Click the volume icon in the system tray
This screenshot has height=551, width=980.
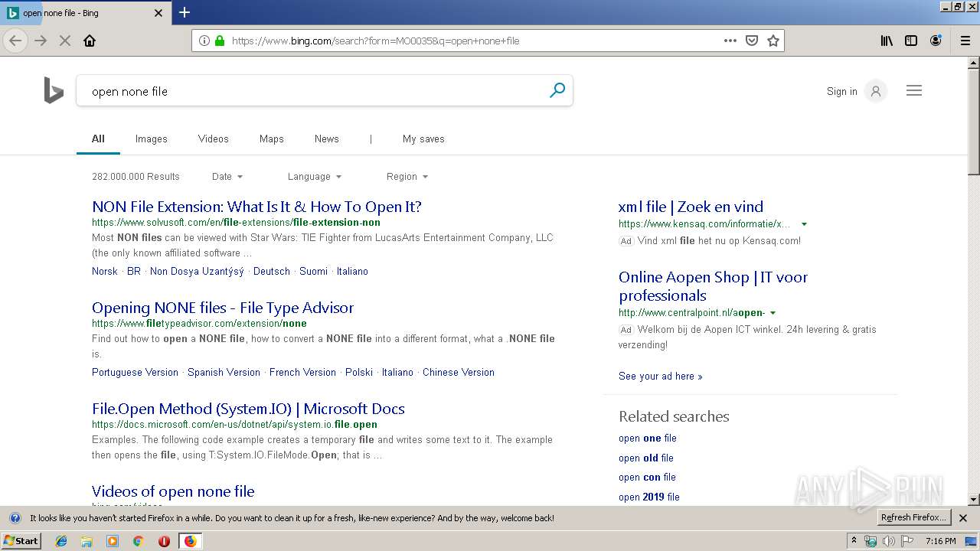pyautogui.click(x=888, y=541)
